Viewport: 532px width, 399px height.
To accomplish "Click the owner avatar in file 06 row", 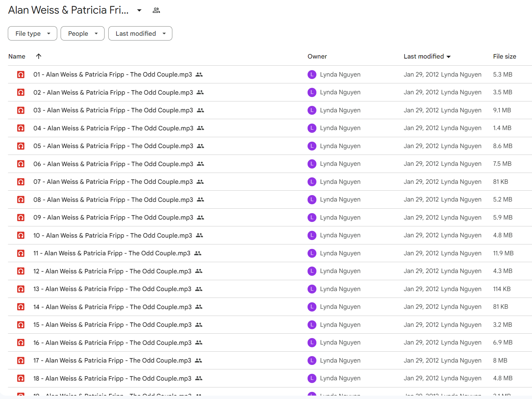I will (x=312, y=164).
